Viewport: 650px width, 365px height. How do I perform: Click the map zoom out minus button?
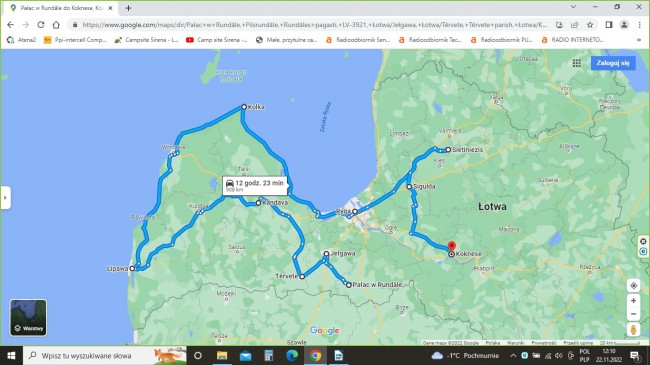click(x=633, y=314)
